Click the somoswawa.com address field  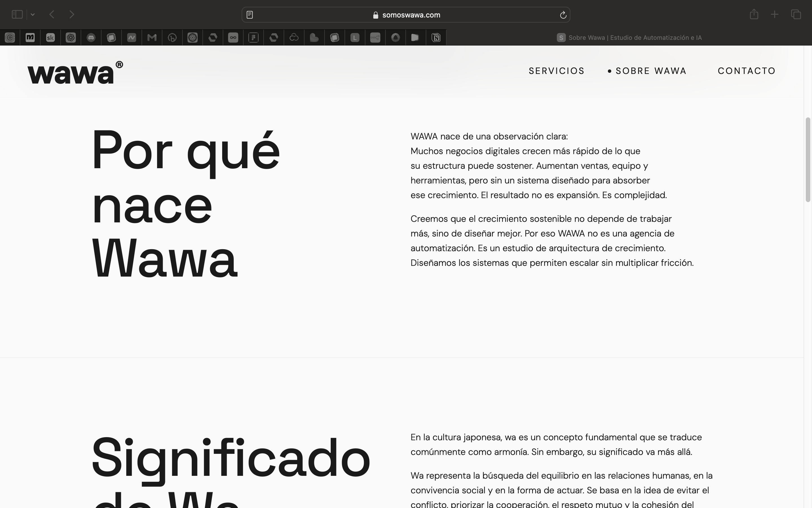pos(406,15)
